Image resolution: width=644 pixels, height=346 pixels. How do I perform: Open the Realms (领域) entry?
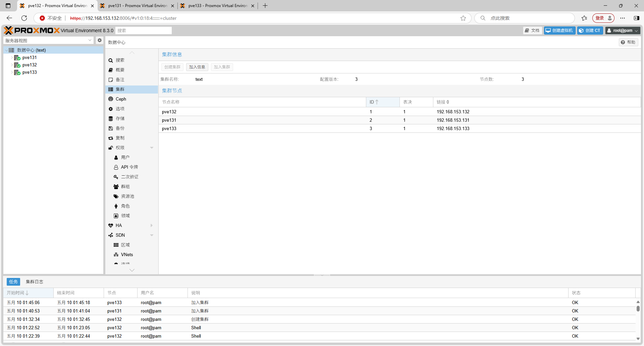click(x=131, y=216)
